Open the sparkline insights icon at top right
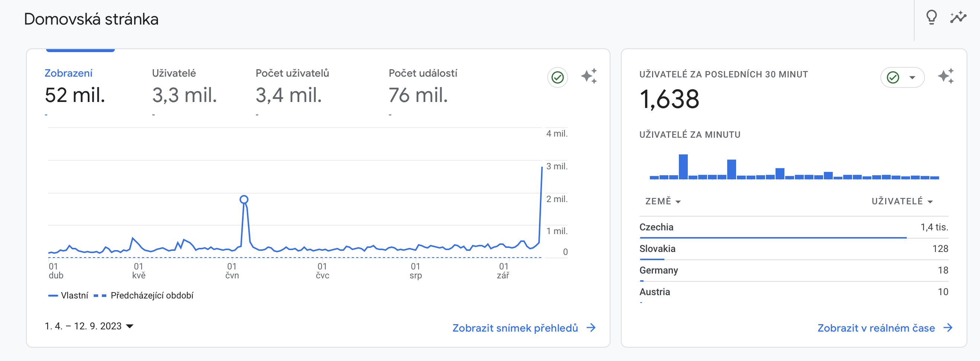Viewport: 980px width, 361px height. click(958, 17)
